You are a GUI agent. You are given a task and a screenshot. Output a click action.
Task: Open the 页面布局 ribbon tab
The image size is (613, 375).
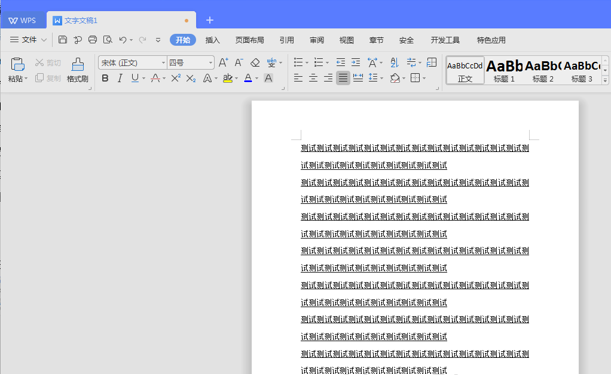coord(249,40)
